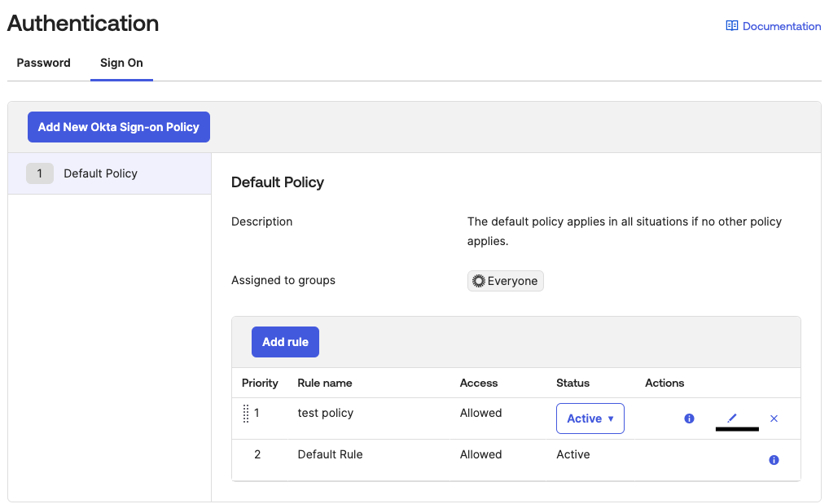Click the Priority column header

click(x=260, y=383)
